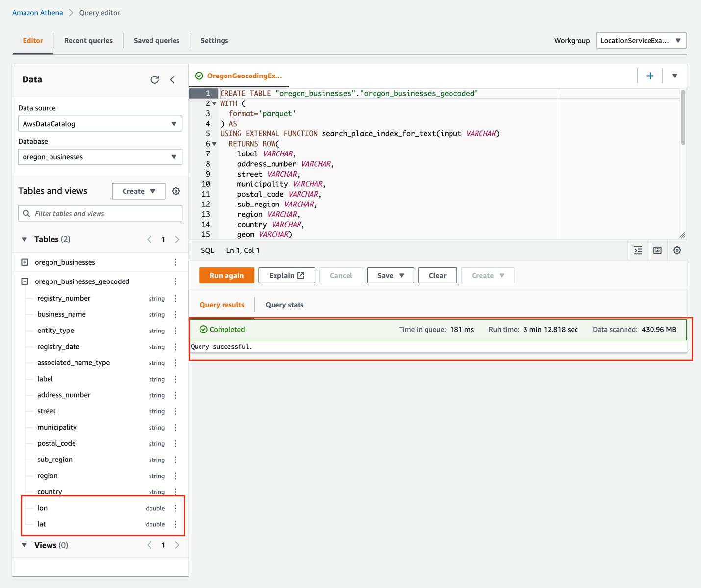Open editor preferences gear below the query pane

tap(677, 250)
